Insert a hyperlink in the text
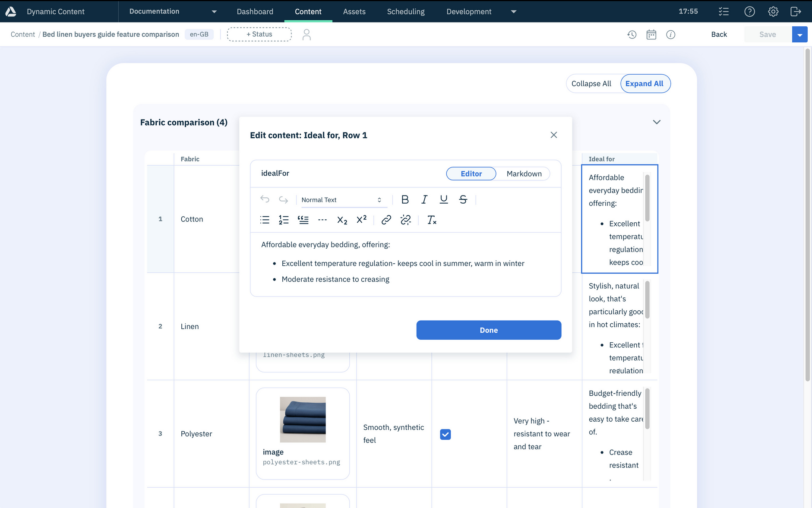The image size is (812, 508). 385,220
